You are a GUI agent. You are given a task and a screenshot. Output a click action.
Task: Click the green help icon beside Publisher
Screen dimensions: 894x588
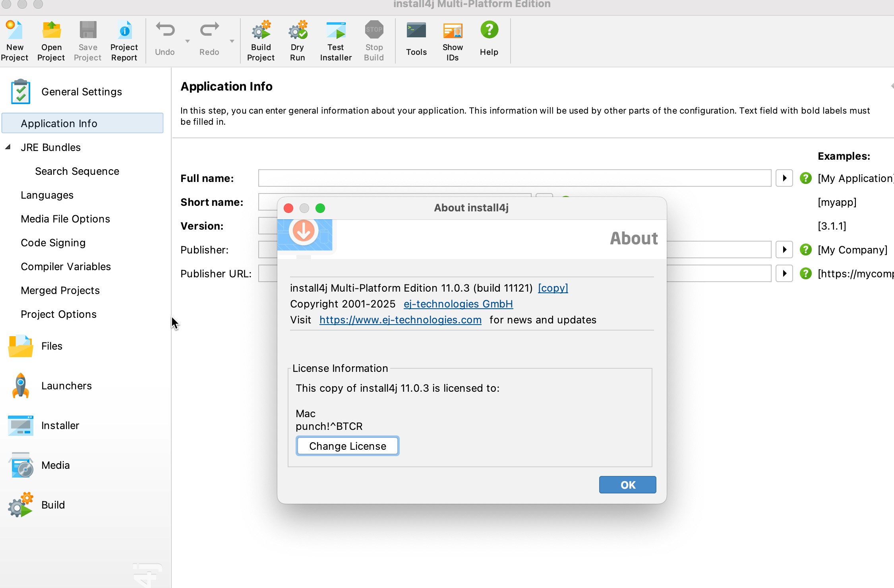pos(806,250)
